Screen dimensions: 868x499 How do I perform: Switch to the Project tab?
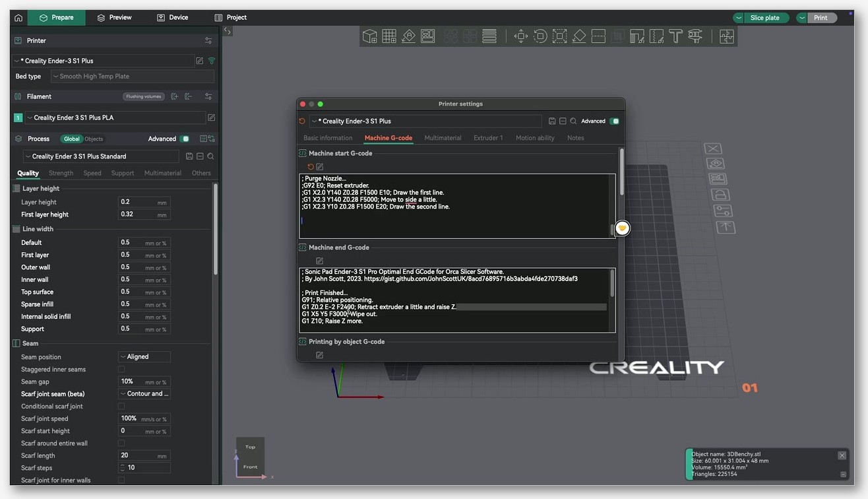coord(230,18)
